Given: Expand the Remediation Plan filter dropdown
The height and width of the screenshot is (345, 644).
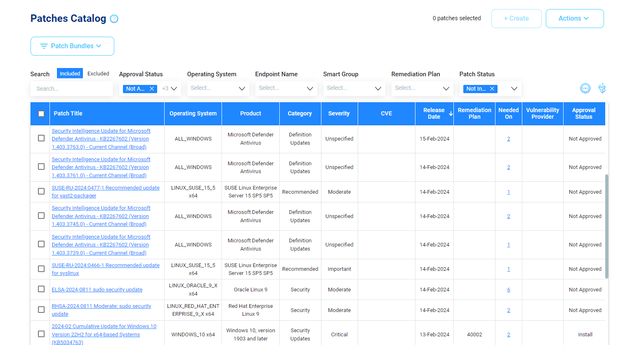Looking at the screenshot, I should click(446, 89).
